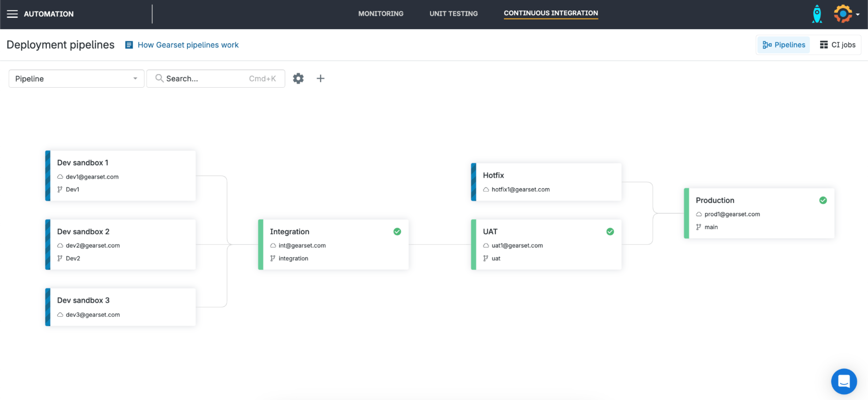Screen dimensions: 868x400
Task: Click the Gearset gear logo avatar
Action: pos(842,14)
